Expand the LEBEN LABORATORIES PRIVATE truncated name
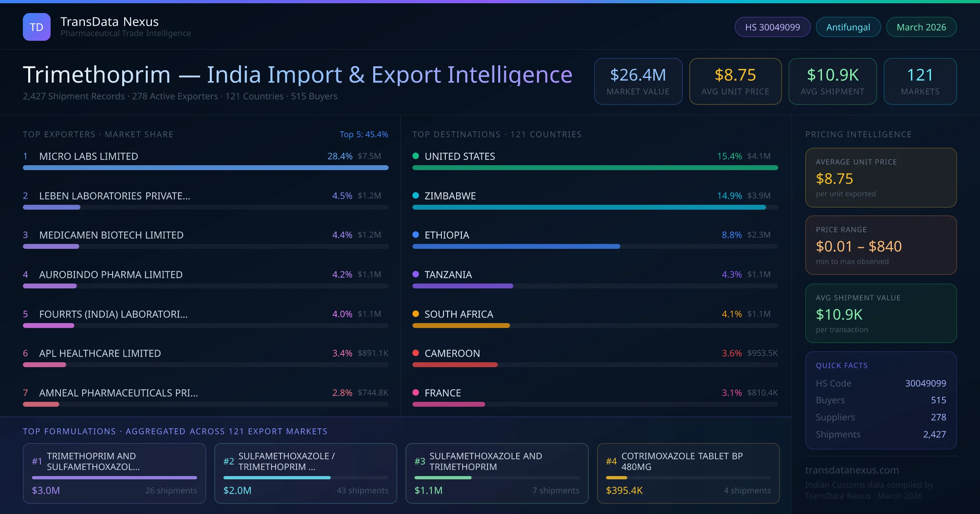 coord(115,195)
